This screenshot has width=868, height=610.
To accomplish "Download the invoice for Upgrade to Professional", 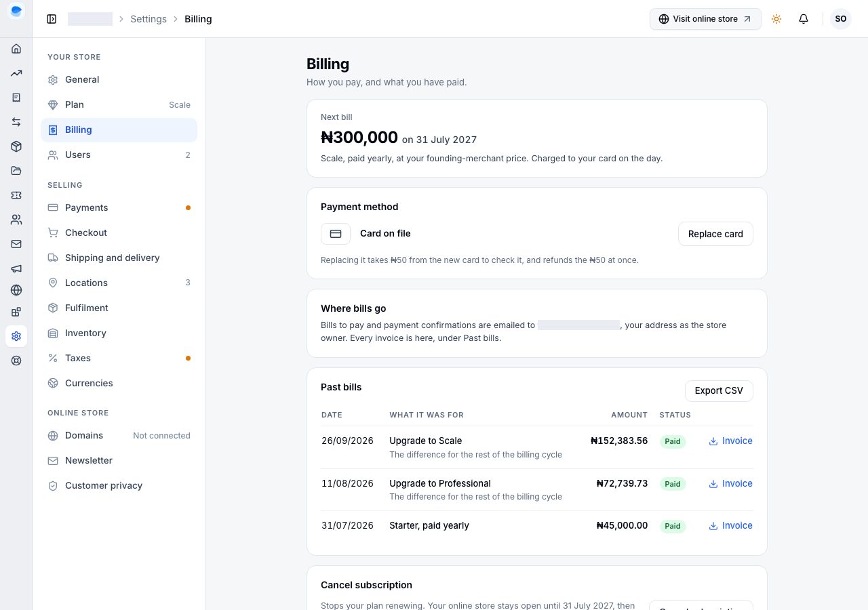I will 730,484.
